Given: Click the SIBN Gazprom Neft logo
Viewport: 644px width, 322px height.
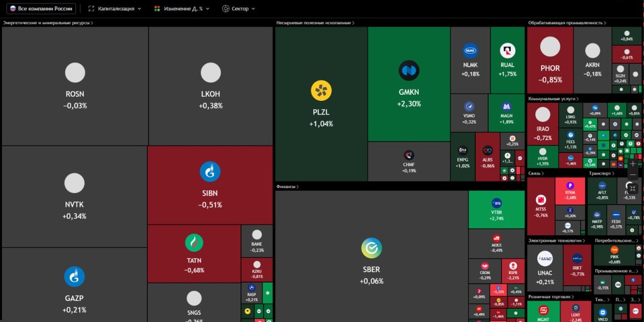Looking at the screenshot, I should tap(210, 172).
